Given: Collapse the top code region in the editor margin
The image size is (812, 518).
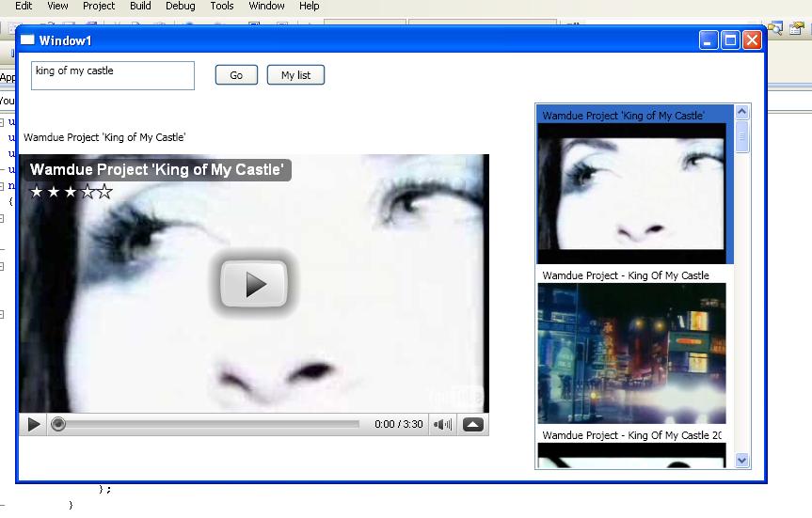Looking at the screenshot, I should point(2,122).
